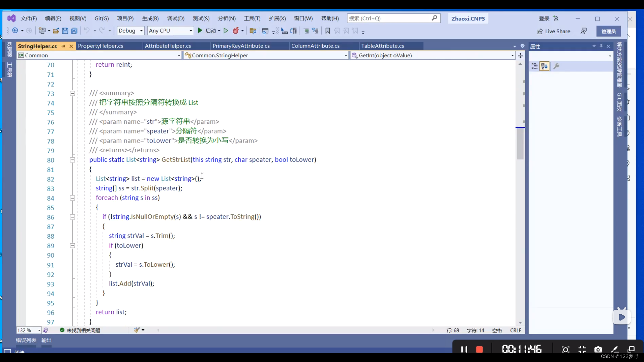Open the Debug configuration dropdown
This screenshot has width=644, height=362.
click(130, 31)
